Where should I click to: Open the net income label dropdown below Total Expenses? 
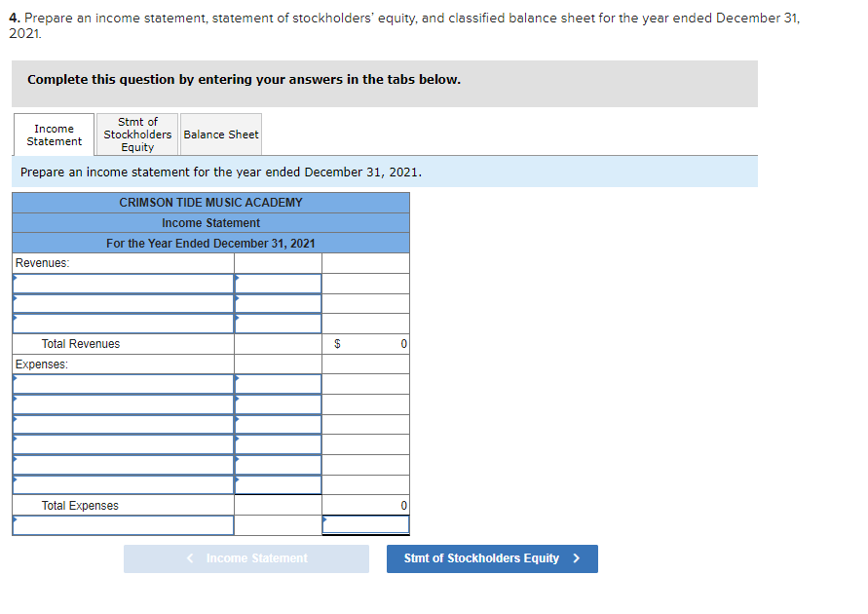pos(122,524)
